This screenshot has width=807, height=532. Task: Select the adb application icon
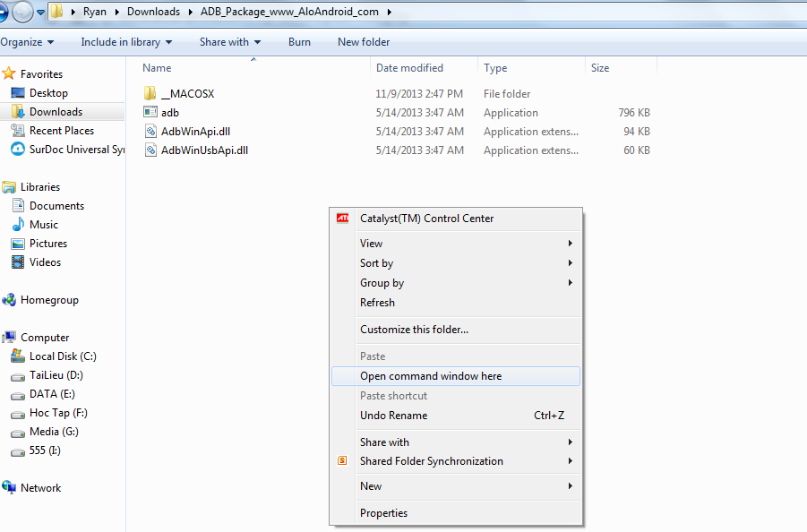coord(150,112)
